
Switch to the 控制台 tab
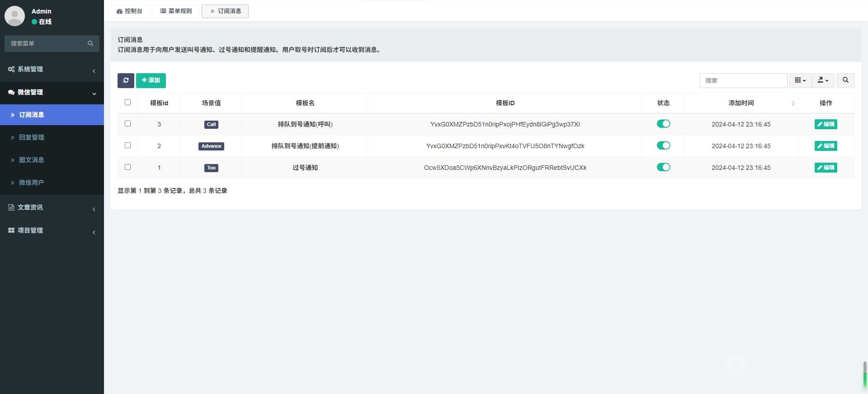point(129,11)
